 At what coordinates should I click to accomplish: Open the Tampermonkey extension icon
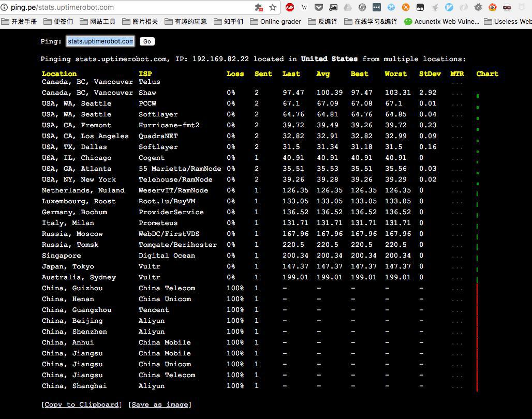[420, 7]
